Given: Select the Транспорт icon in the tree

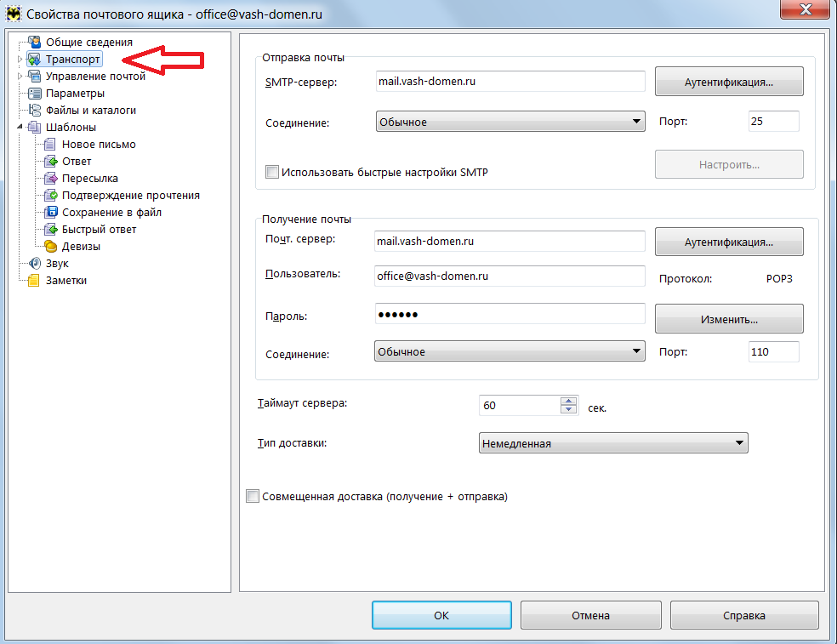Looking at the screenshot, I should point(35,59).
